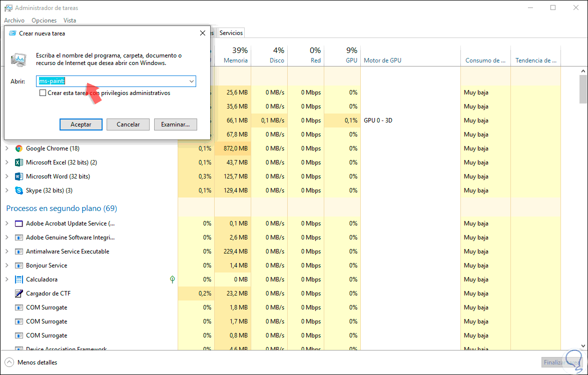Screen dimensions: 588x375
Task: Click the vertical scrollbar of process list
Action: (582, 200)
